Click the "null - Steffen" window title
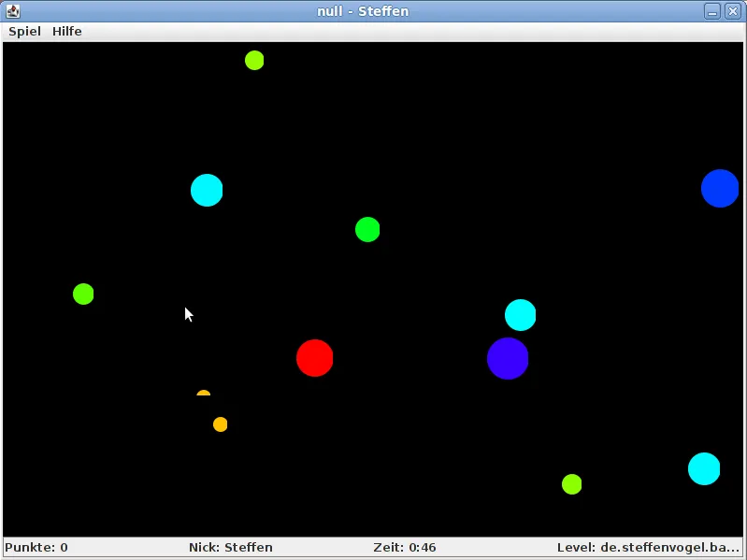Screen dimensions: 747x560 coord(363,11)
